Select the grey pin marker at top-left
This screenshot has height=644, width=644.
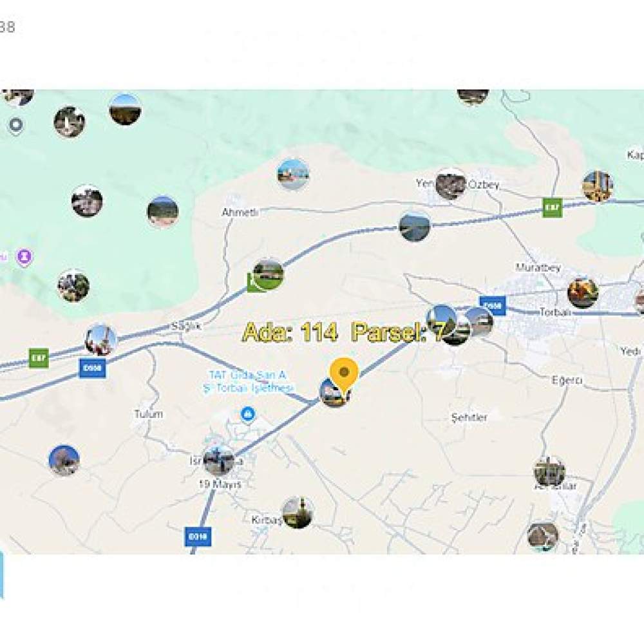pos(15,125)
